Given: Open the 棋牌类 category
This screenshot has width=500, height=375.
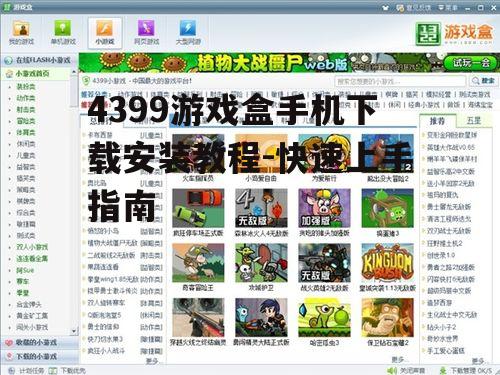Looking at the screenshot, I should pos(26,201).
